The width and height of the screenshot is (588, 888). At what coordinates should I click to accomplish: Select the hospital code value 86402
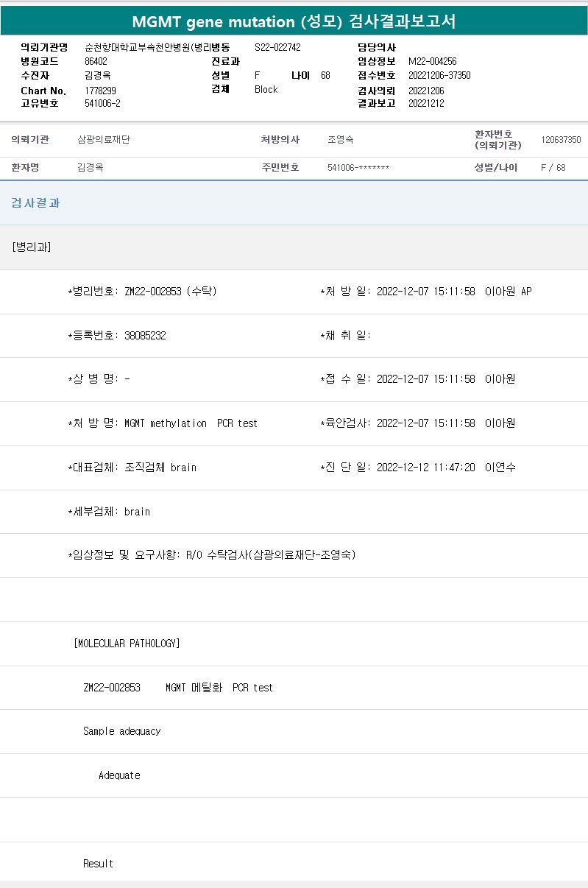(96, 62)
